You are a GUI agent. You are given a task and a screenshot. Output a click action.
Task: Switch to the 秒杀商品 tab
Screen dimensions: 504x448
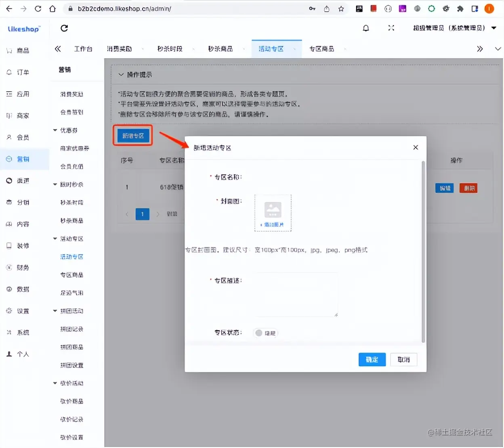pos(220,49)
